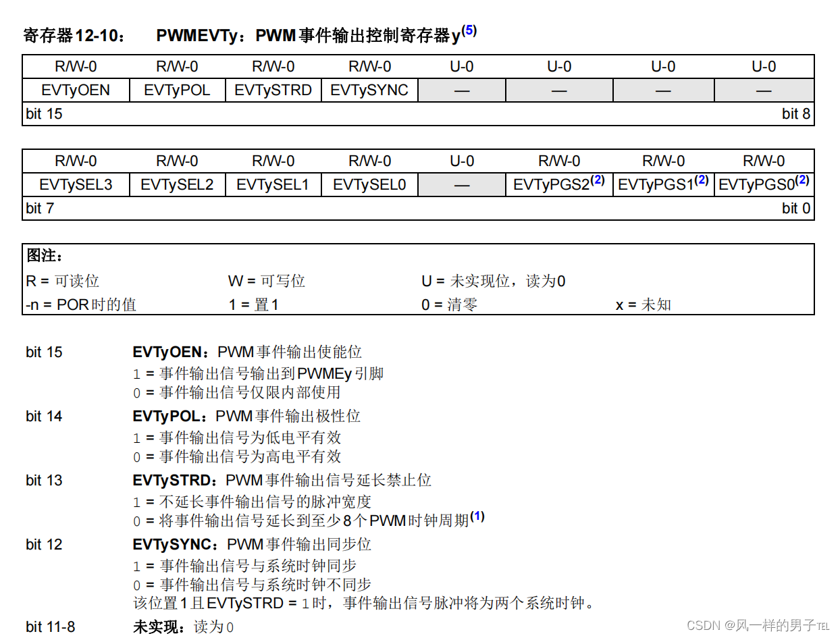Select the EVTyPGS1 field name

coord(656,185)
